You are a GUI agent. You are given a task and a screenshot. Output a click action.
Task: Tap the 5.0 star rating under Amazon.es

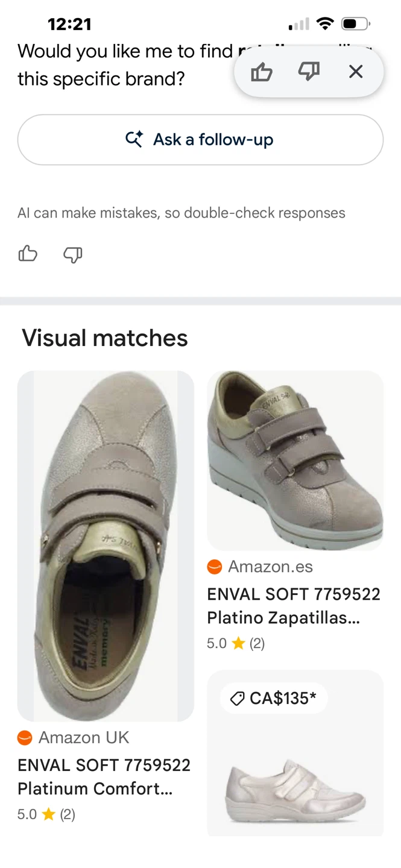236,643
